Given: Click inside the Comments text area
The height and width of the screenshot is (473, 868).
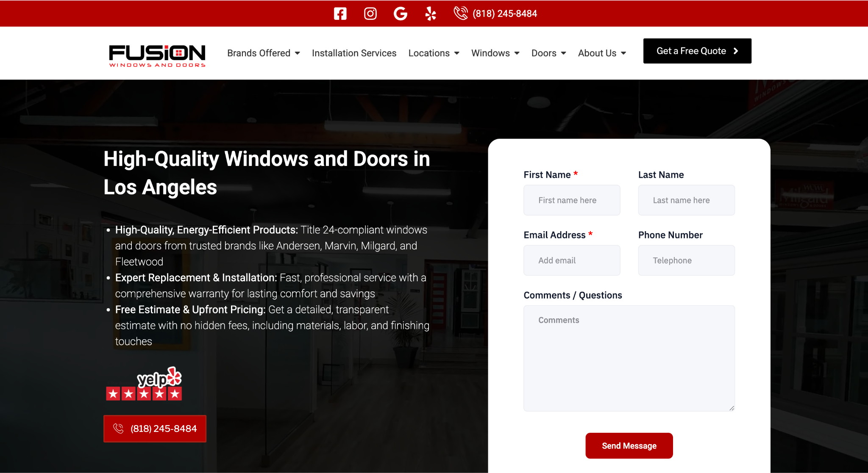Looking at the screenshot, I should [629, 358].
